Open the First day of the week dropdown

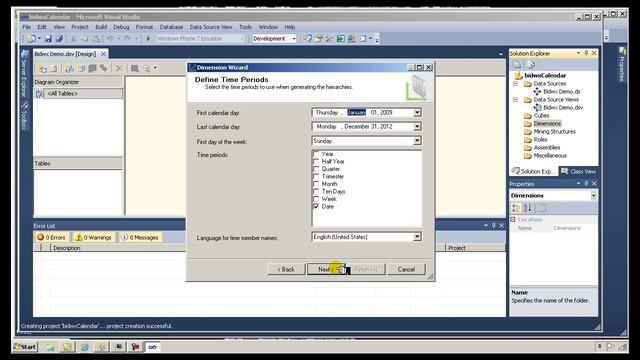click(x=417, y=141)
